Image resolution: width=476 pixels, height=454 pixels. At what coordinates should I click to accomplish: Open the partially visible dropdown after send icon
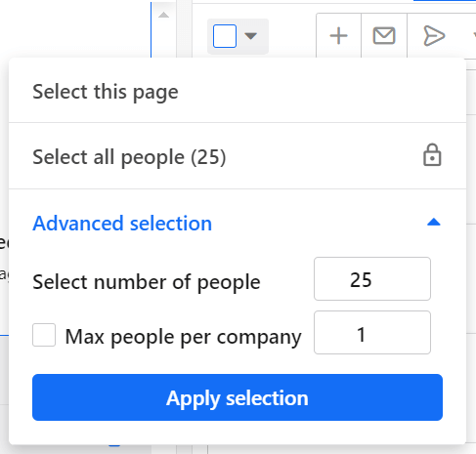tap(474, 36)
